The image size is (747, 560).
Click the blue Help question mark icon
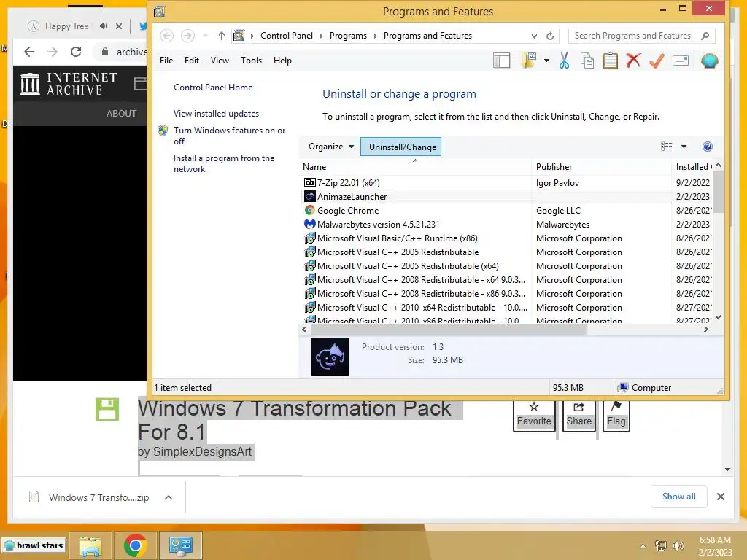coord(708,147)
